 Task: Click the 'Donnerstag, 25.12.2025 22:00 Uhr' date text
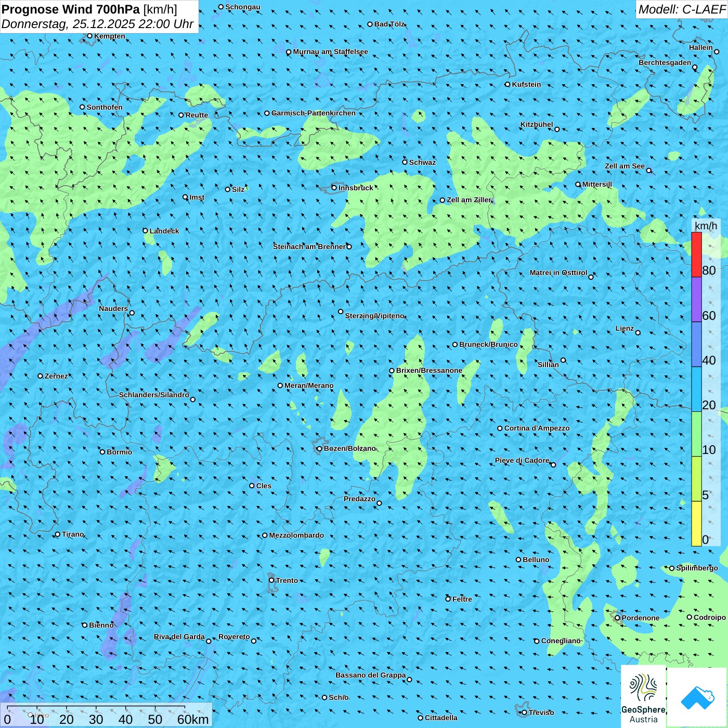coord(98,24)
